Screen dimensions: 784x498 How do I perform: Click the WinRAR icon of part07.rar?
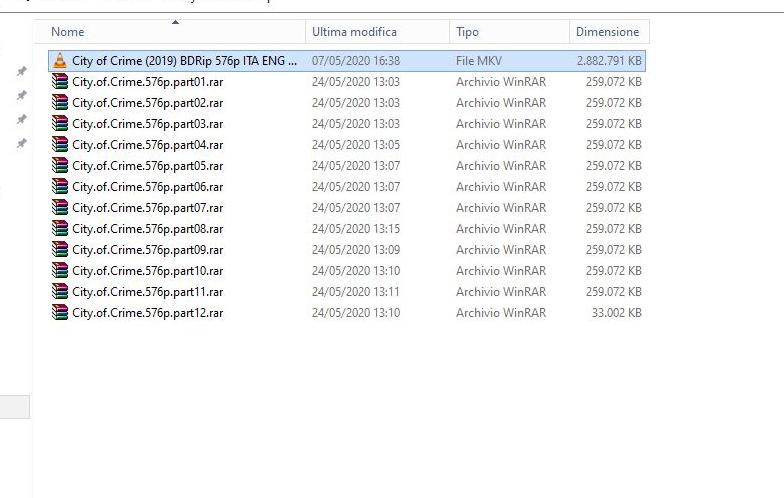click(x=60, y=208)
